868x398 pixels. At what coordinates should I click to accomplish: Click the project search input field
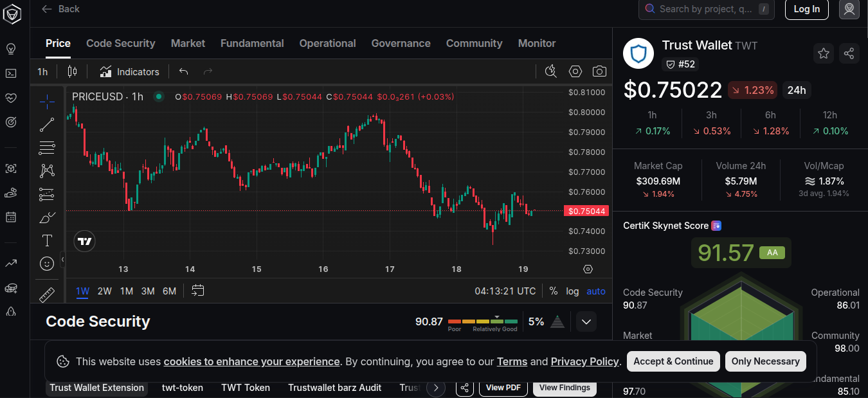(705, 9)
